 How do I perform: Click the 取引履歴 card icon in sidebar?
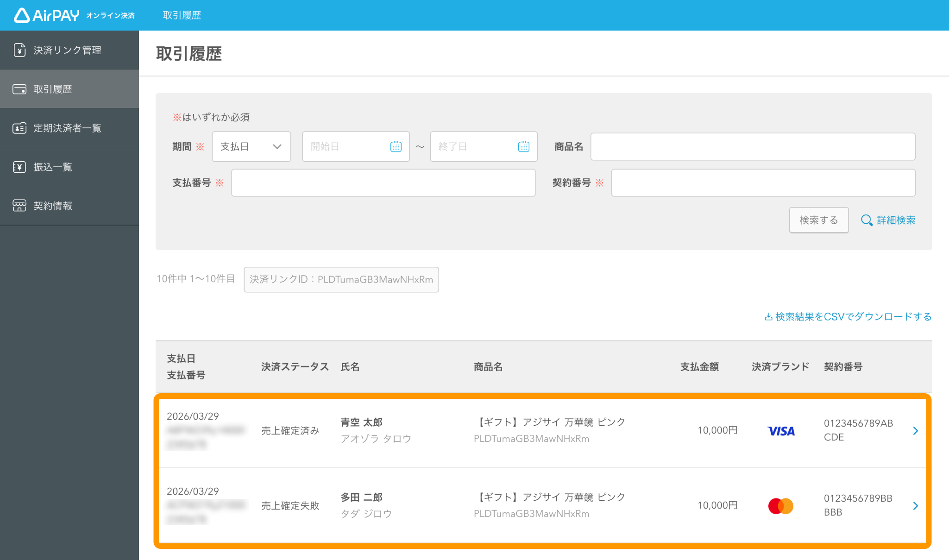[x=19, y=88]
